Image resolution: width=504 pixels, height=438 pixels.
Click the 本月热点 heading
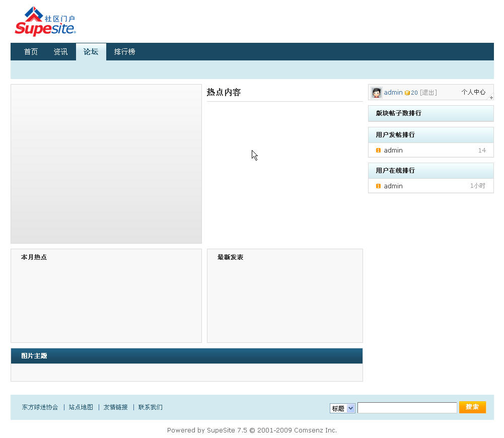34,257
